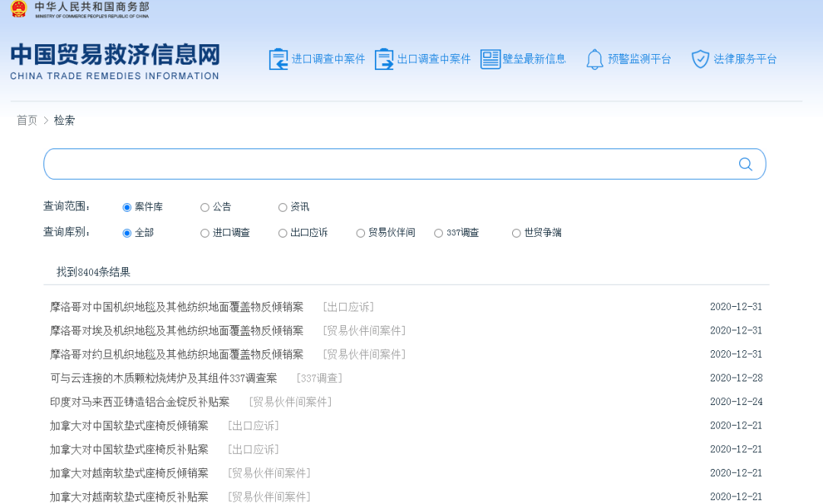Select 贸易伙伴间 search category
823x504 pixels.
click(x=360, y=232)
